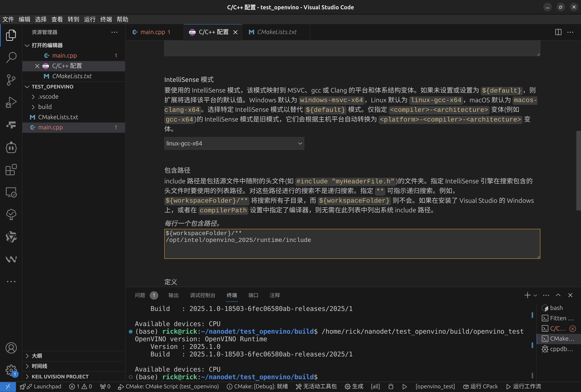Open the Manage settings gear
Image resolution: width=581 pixels, height=392 pixels.
coord(11,370)
